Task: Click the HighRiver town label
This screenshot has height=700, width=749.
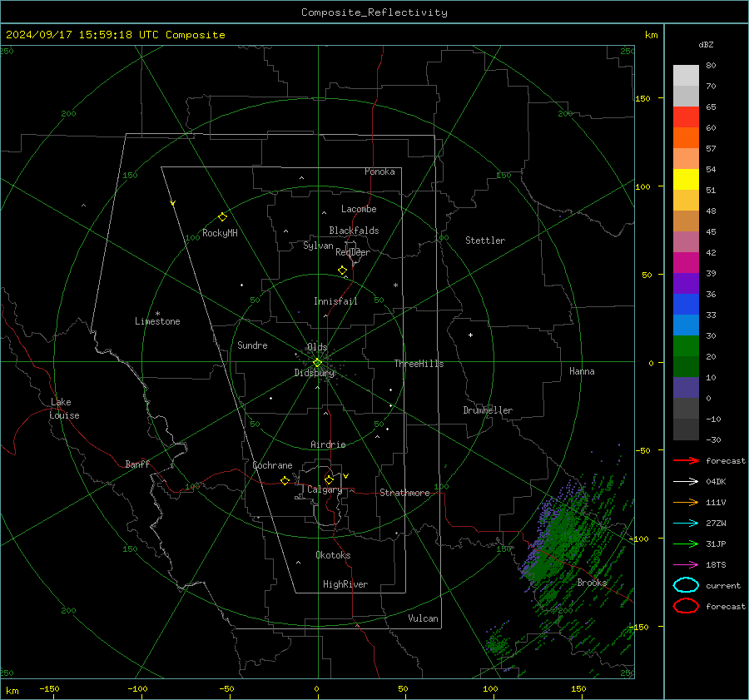Action: click(x=345, y=584)
